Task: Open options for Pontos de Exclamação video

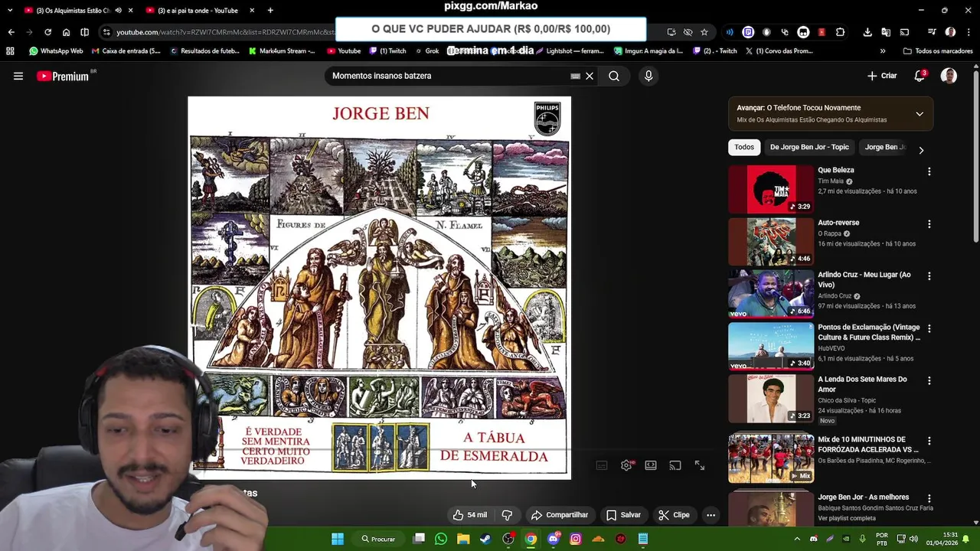Action: click(929, 328)
